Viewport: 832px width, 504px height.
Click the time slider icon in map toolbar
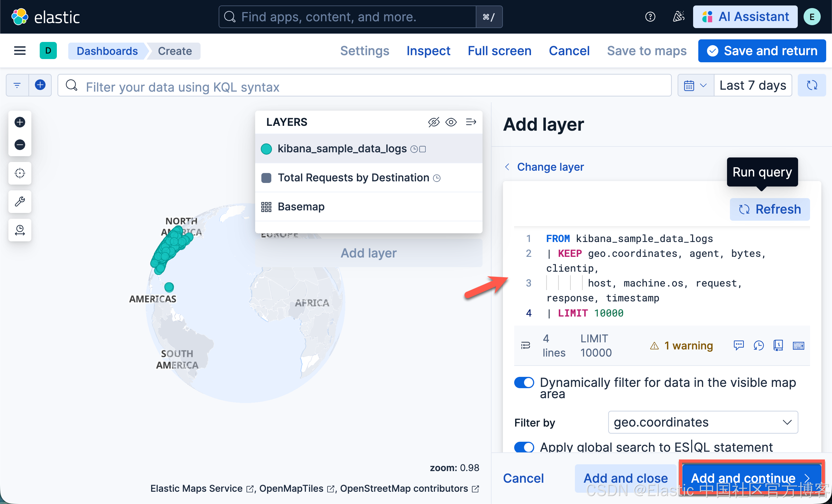coord(20,230)
